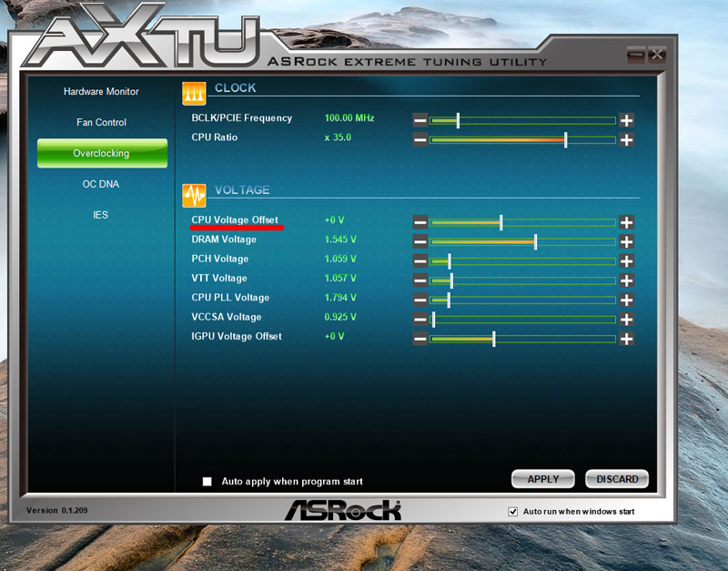Click the PCH Voltage slider track
Screen dimensions: 728x571
[522, 261]
